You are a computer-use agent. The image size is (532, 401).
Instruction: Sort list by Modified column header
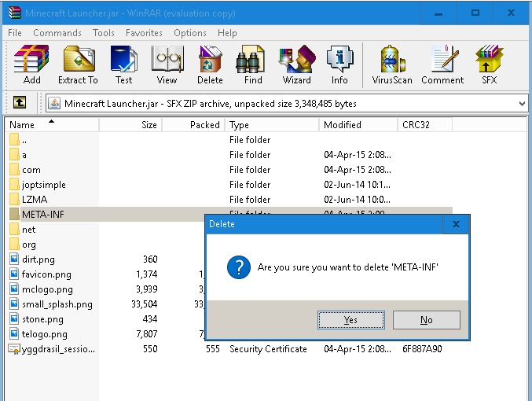[x=358, y=124]
